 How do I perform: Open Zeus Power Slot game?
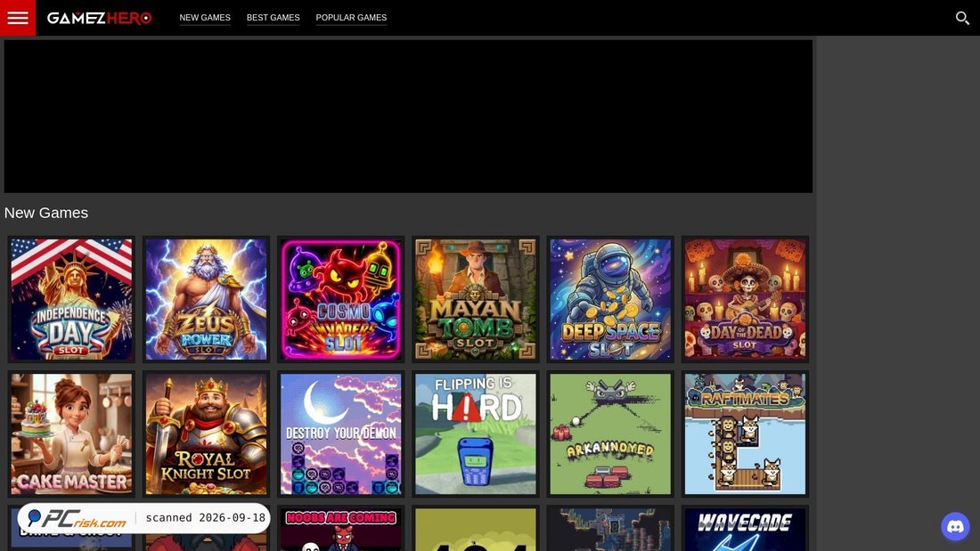click(207, 299)
